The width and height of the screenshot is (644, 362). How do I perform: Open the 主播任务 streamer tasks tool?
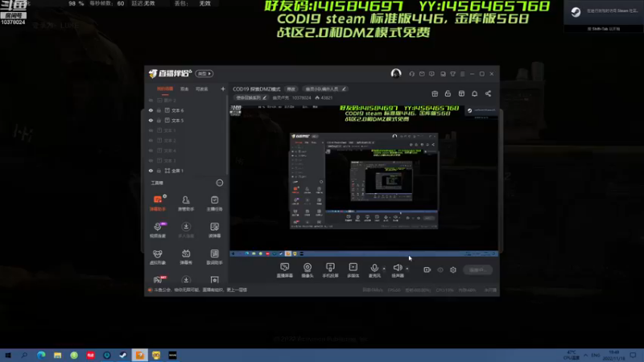point(214,203)
